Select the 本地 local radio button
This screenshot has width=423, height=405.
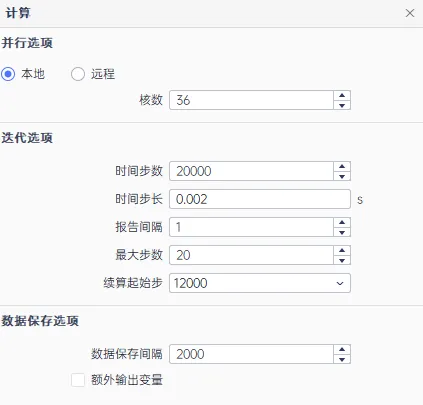point(8,74)
